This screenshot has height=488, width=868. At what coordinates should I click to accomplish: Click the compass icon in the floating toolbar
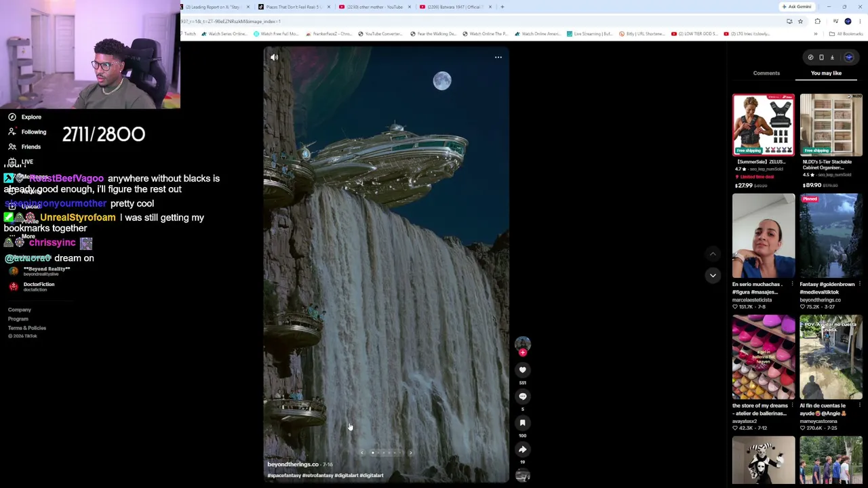pyautogui.click(x=810, y=58)
